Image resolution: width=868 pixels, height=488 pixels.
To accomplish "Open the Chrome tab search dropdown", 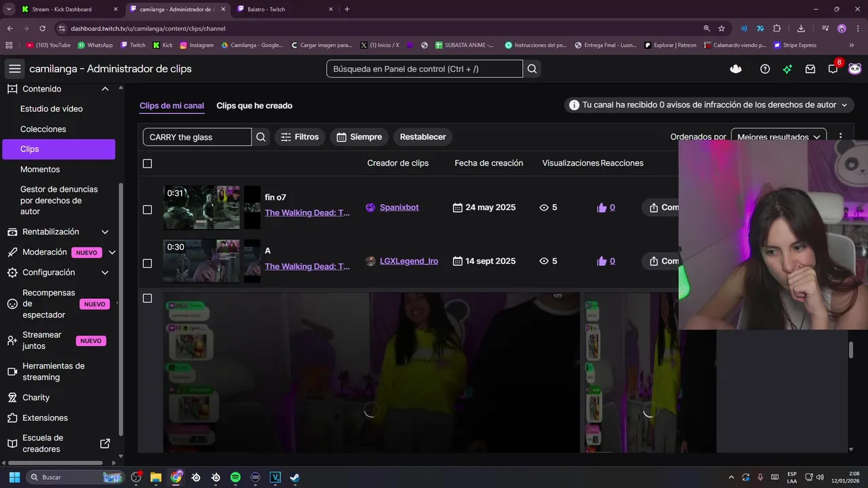I will pos(9,9).
